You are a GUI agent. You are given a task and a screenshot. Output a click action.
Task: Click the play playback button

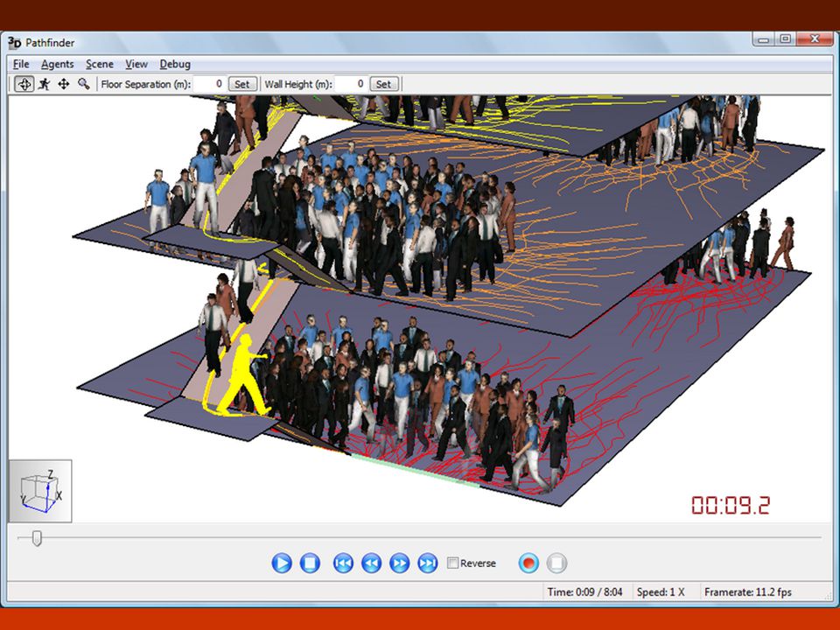coord(282,563)
